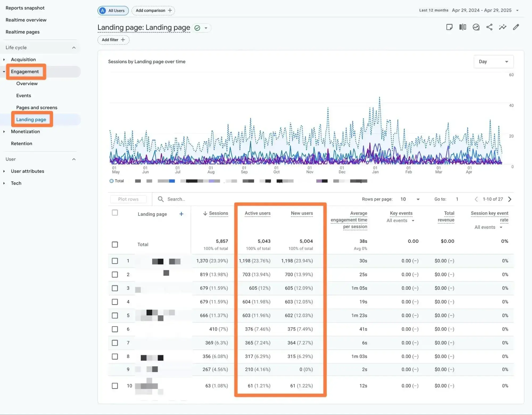Click the Add comparison button
Screen dimensions: 532x415
(153, 10)
